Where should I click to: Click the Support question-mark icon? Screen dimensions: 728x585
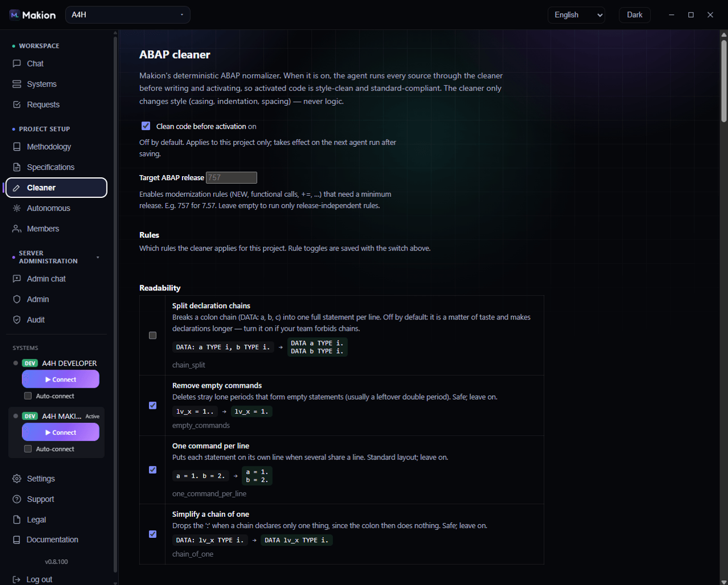click(x=17, y=499)
